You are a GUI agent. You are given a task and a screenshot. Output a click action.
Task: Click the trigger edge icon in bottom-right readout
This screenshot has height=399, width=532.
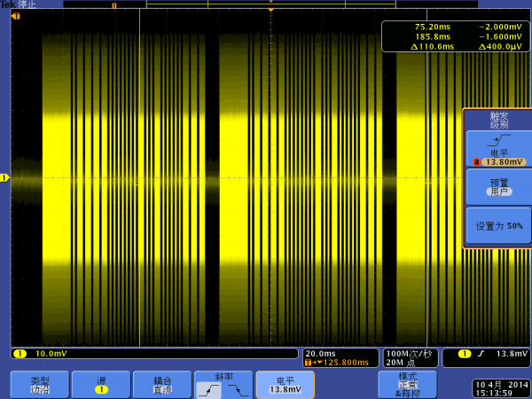click(480, 354)
